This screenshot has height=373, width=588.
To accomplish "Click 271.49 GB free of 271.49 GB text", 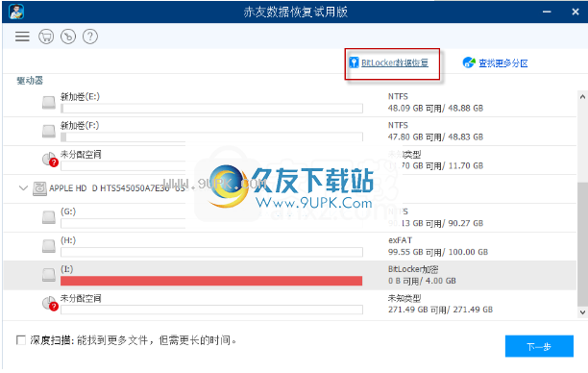I will [440, 310].
